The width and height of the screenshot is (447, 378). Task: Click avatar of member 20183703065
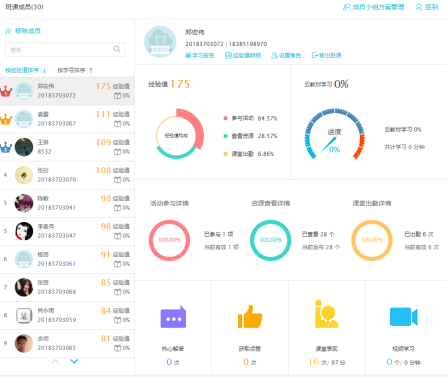point(24,343)
